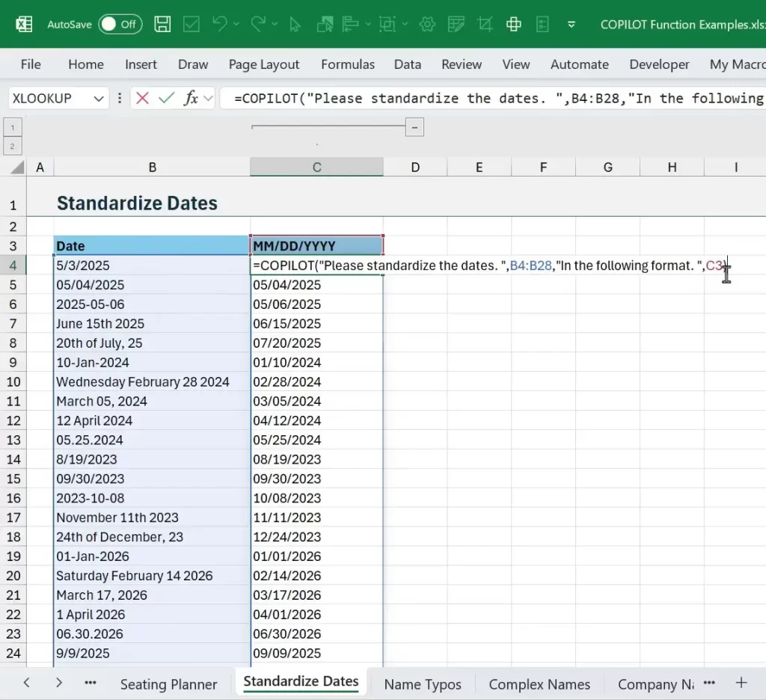Click the next sheet navigation arrow
This screenshot has width=766, height=700.
tap(58, 683)
